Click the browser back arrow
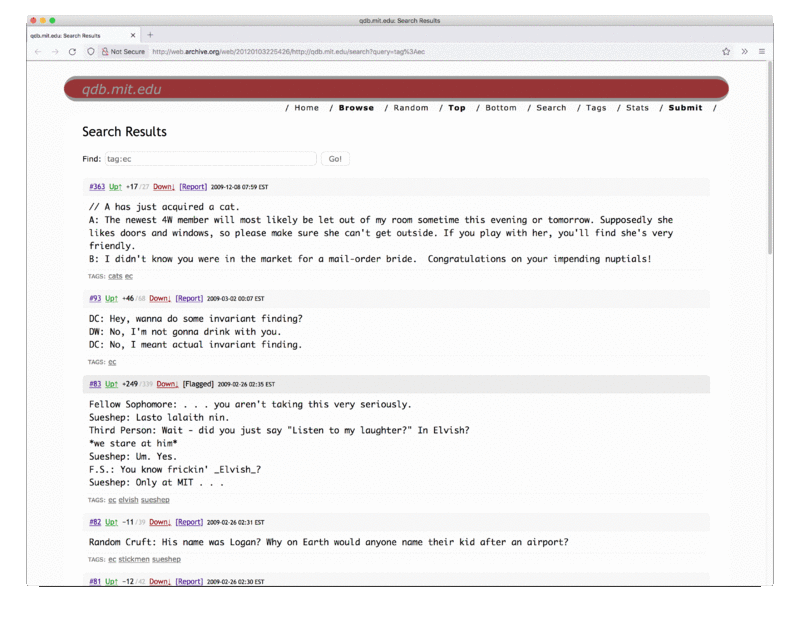This screenshot has width=800, height=624. tap(38, 51)
